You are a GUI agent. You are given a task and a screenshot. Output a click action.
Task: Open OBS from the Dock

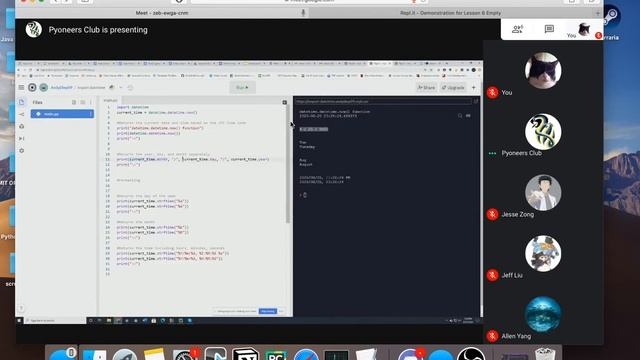pos(471,354)
